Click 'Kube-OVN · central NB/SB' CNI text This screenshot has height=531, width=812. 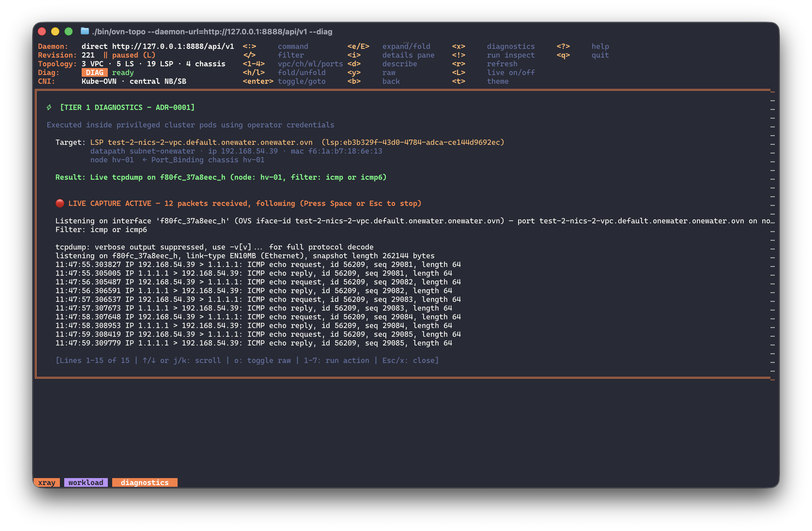click(134, 81)
